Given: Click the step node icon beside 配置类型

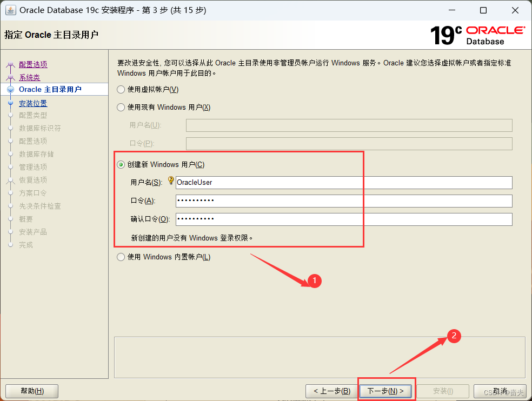Looking at the screenshot, I should tap(12, 116).
